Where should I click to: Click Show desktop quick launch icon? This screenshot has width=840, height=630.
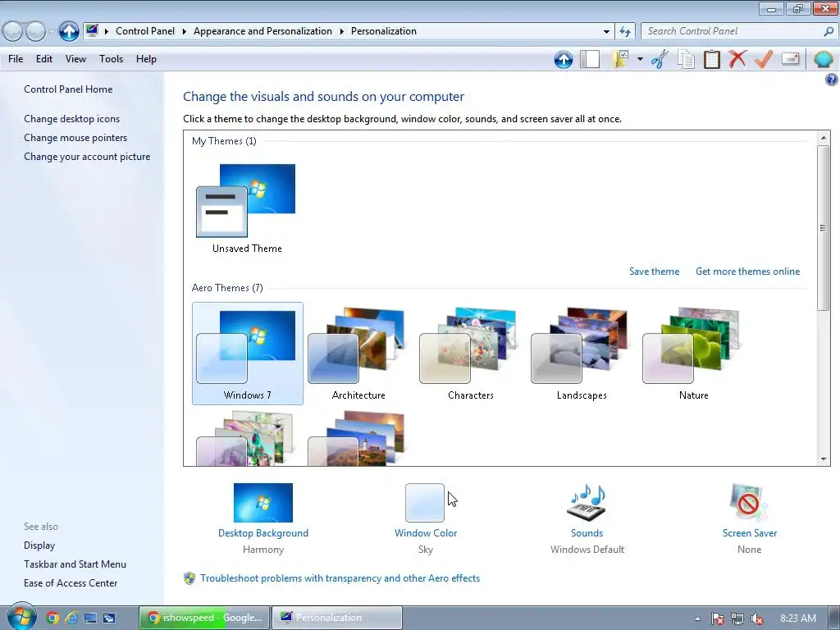click(x=90, y=619)
